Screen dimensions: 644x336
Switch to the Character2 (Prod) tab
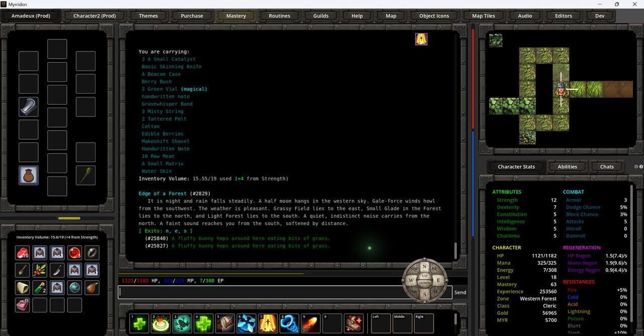pyautogui.click(x=95, y=16)
